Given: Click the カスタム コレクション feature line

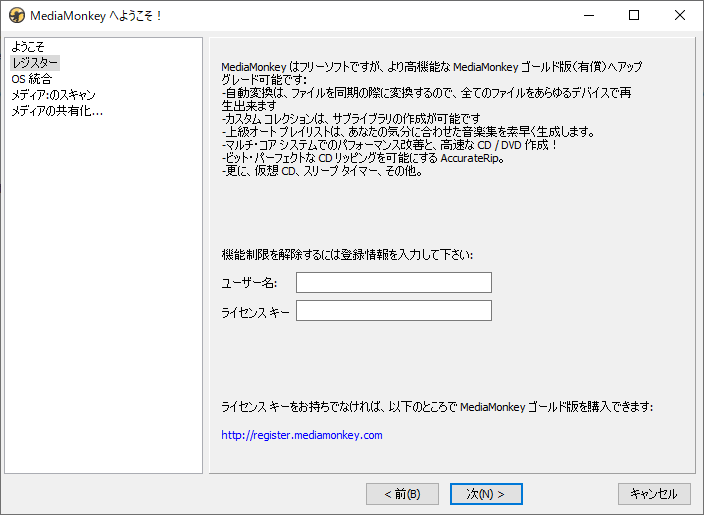Looking at the screenshot, I should tap(351, 119).
